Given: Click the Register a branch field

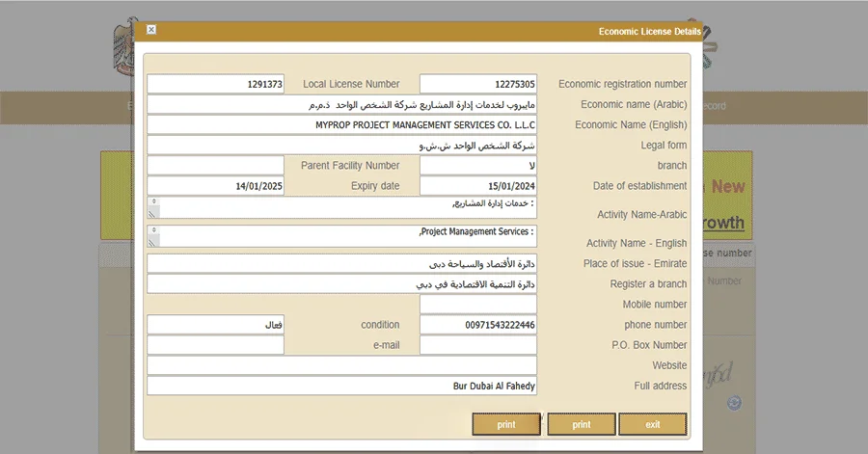Looking at the screenshot, I should [x=341, y=284].
